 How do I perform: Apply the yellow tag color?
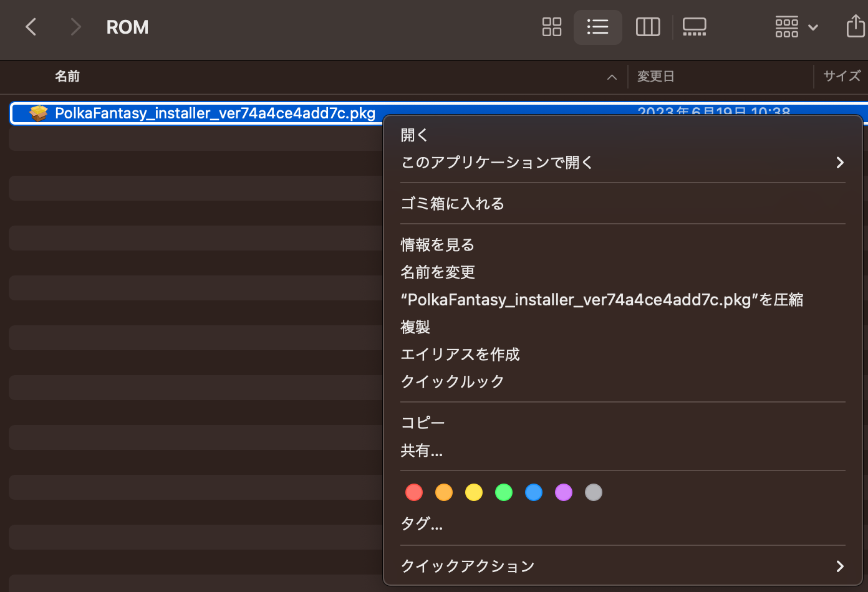(474, 492)
